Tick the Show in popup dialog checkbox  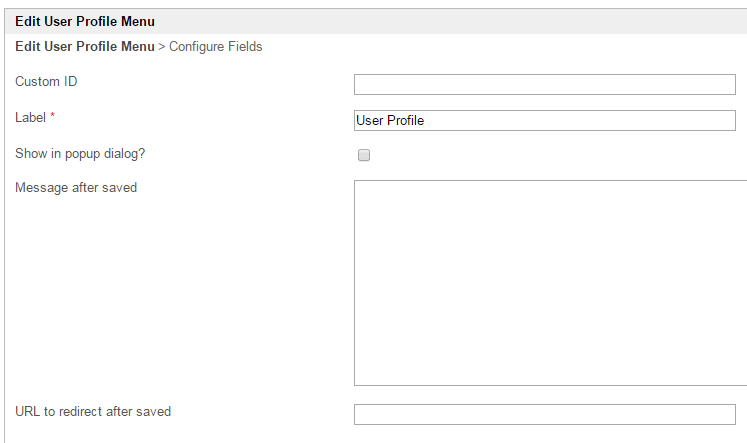(x=364, y=155)
